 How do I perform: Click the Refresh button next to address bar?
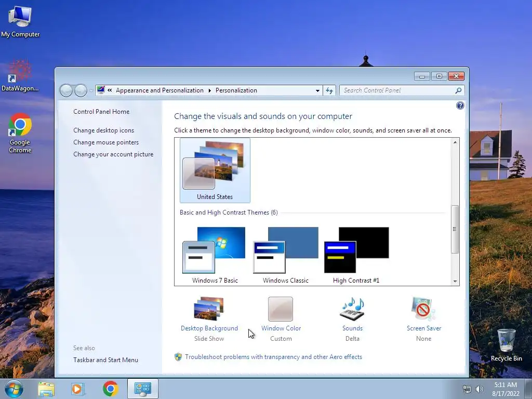(x=329, y=90)
